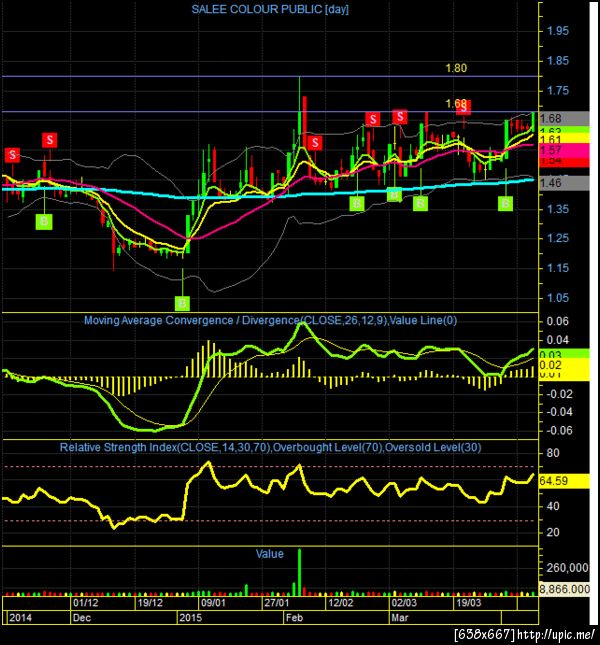Viewport: 600px width, 645px height.
Task: Click the S sell marker just after the February price spike
Action: point(315,143)
